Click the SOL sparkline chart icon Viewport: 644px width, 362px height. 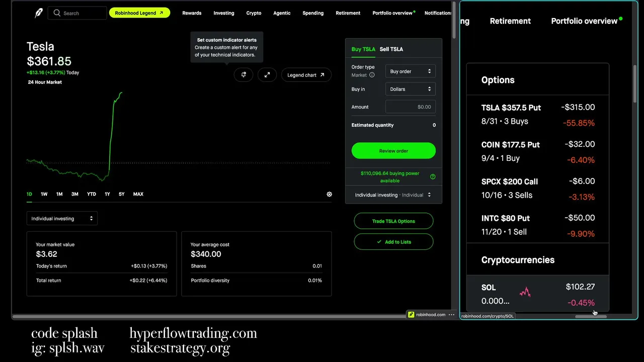click(x=525, y=292)
